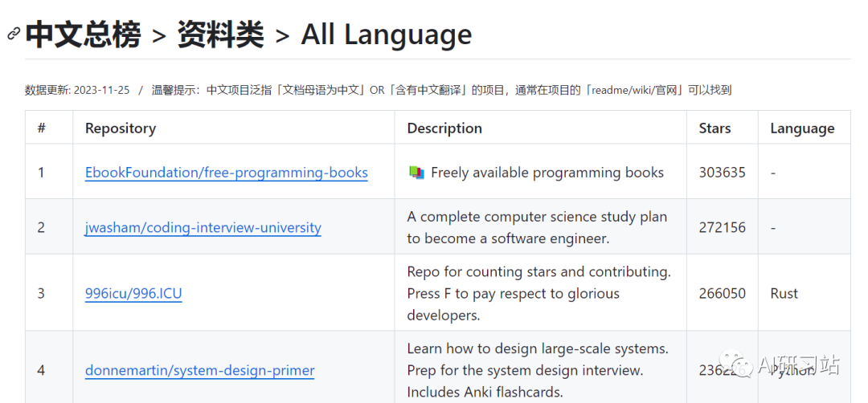Viewport: 868px width, 403px height.
Task: Click rank number 3 in the table
Action: coord(41,293)
